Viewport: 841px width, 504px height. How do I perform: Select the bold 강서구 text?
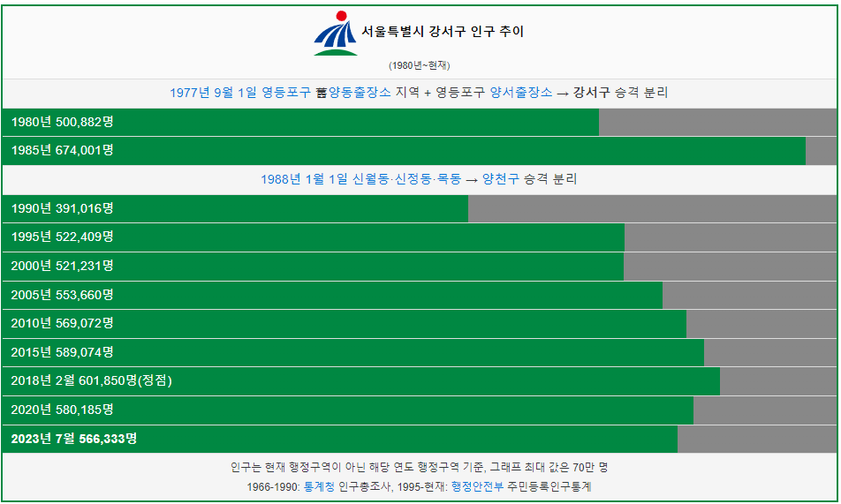[592, 92]
